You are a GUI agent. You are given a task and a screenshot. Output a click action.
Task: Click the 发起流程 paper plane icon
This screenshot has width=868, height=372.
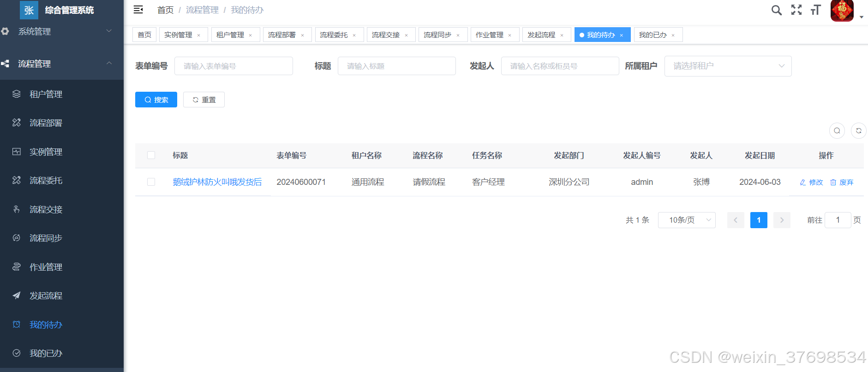click(x=17, y=295)
